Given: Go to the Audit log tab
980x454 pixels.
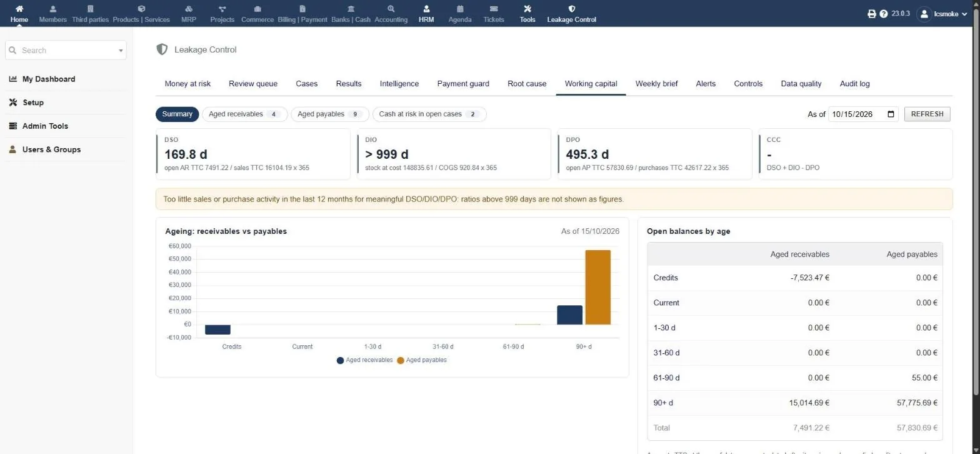Looking at the screenshot, I should click(x=854, y=84).
